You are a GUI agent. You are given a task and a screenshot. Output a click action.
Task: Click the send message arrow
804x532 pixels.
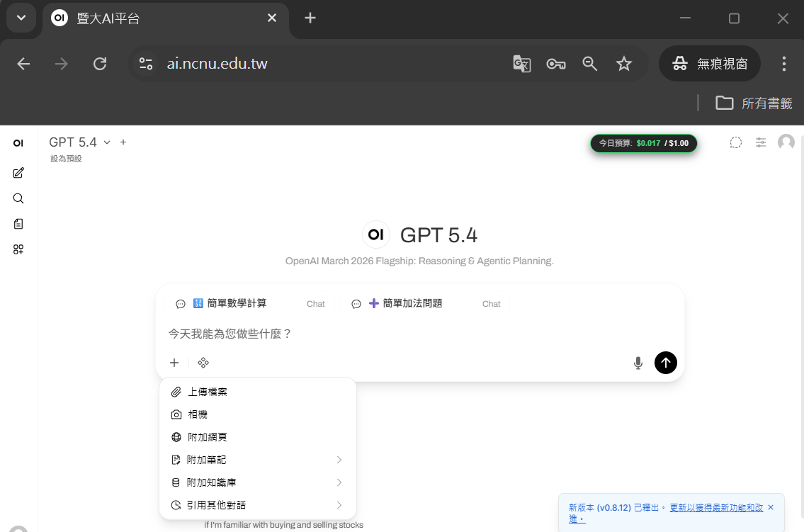(665, 362)
